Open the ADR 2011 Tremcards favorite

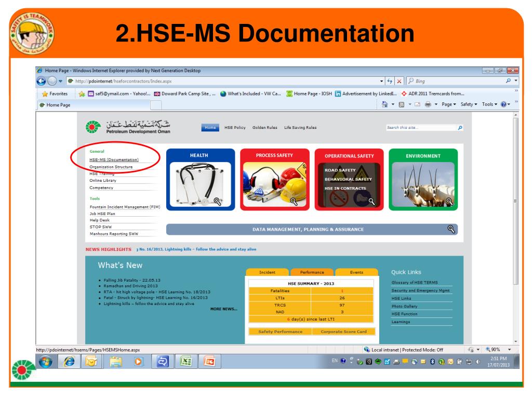tap(433, 94)
